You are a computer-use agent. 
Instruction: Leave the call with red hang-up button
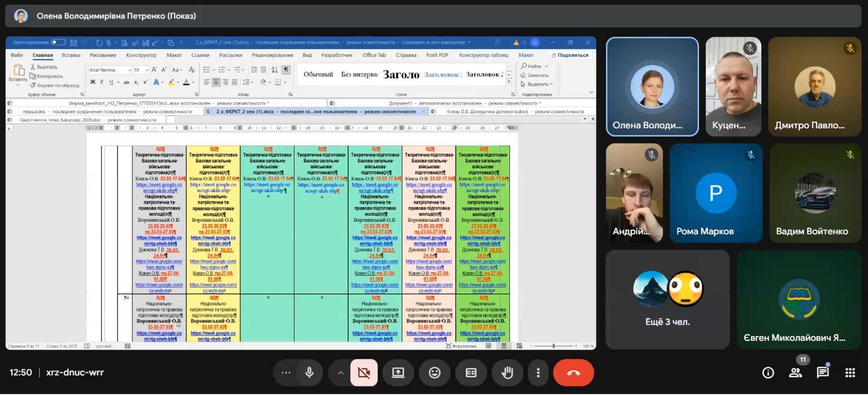[x=573, y=373]
